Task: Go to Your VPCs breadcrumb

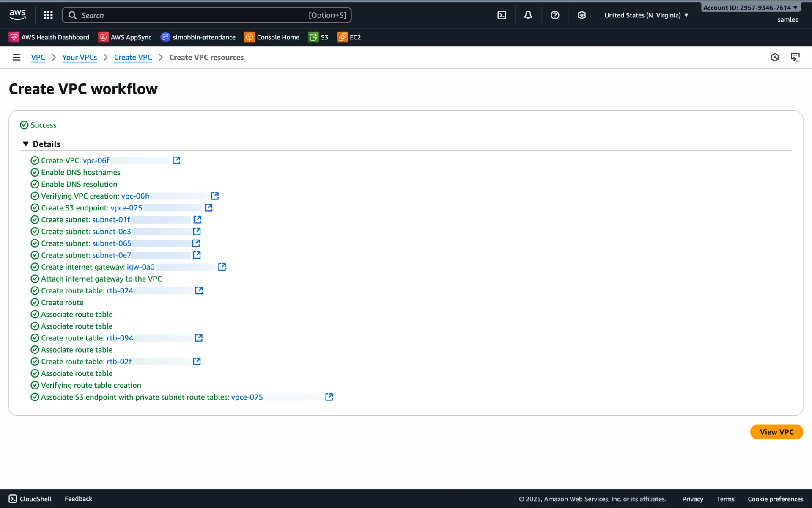Action: (x=80, y=57)
